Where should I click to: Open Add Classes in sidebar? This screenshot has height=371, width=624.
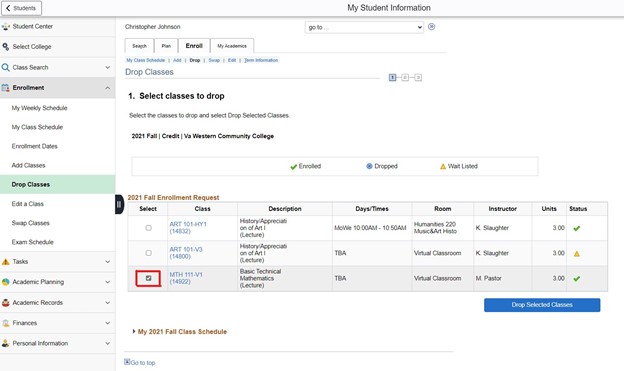point(28,165)
